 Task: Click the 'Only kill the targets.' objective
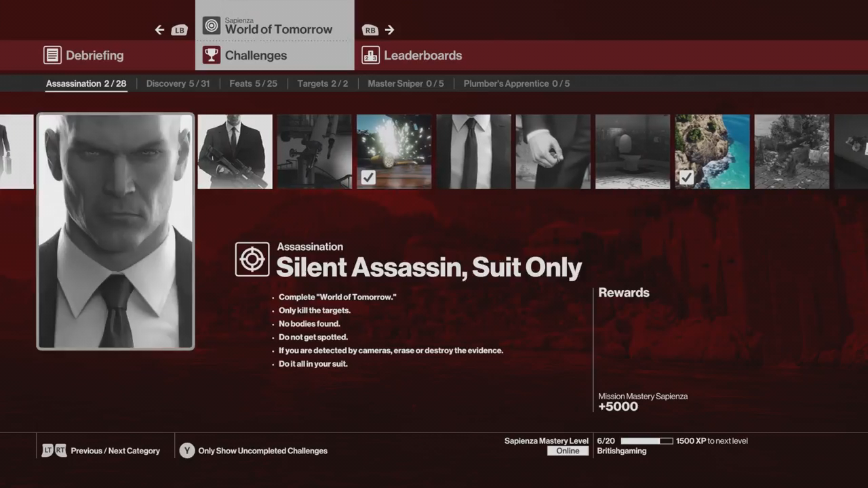pyautogui.click(x=315, y=310)
